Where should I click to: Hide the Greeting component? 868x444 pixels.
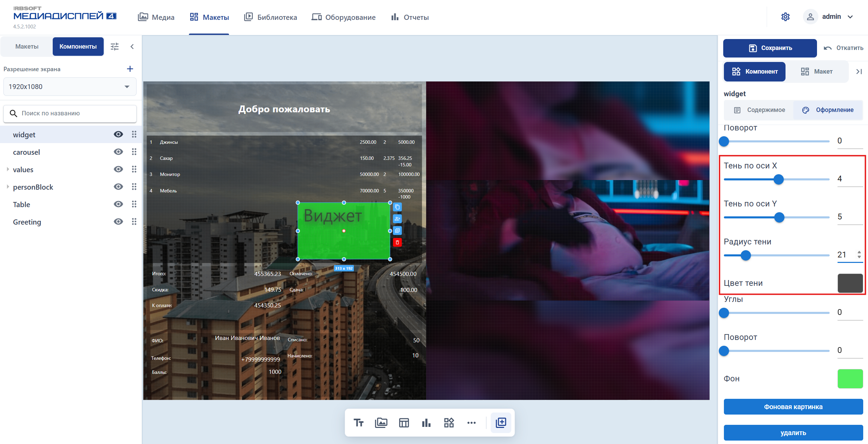tap(118, 221)
